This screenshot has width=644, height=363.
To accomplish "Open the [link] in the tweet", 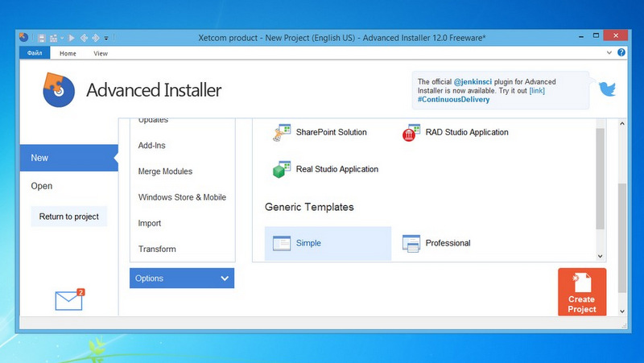I will pos(537,91).
